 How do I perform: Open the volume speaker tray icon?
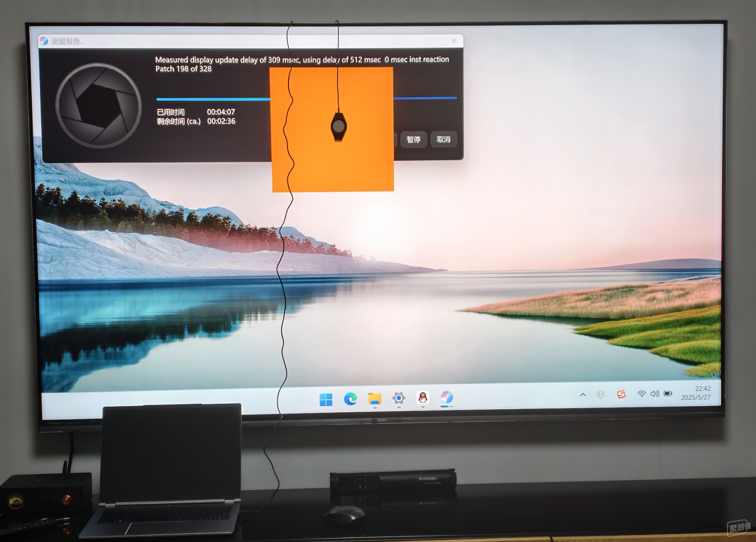click(655, 394)
